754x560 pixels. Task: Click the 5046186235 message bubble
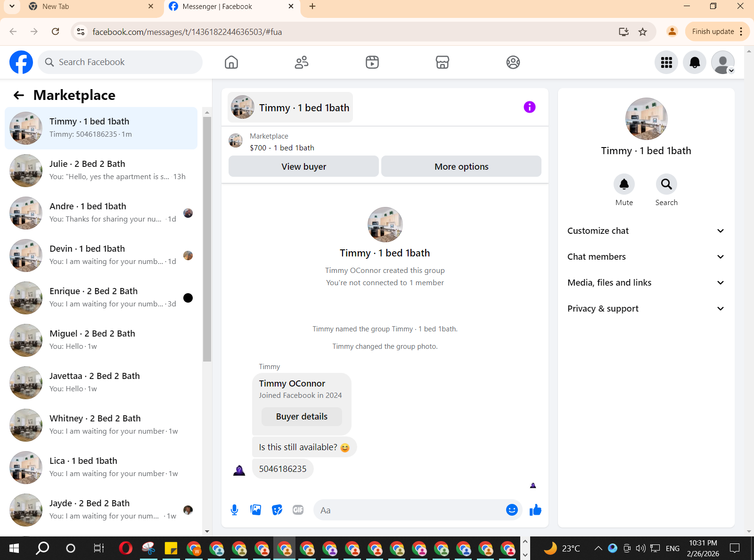tap(283, 469)
